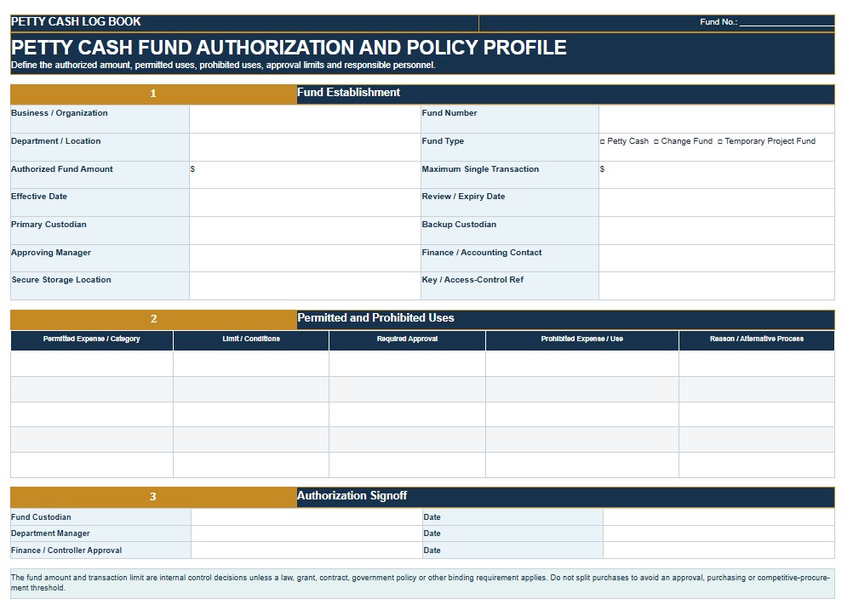Click the 'Department Manager' signoff label

click(50, 533)
